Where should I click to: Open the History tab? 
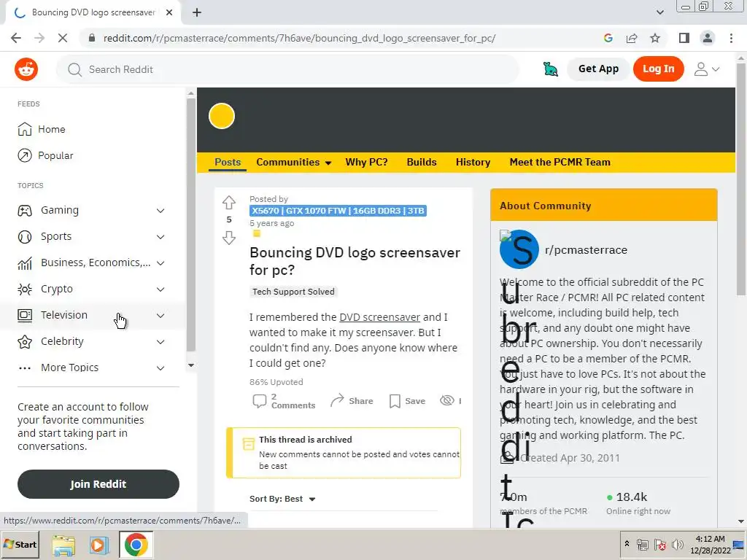tap(473, 162)
